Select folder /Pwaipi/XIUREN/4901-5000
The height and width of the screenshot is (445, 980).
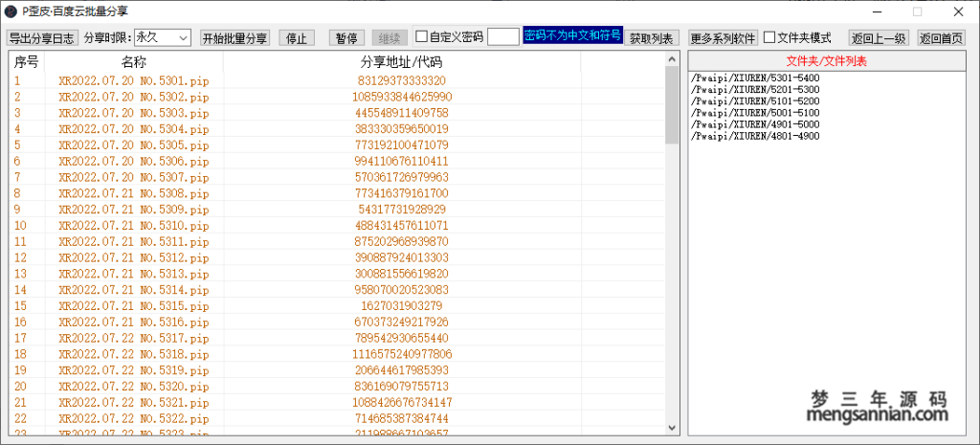click(754, 124)
